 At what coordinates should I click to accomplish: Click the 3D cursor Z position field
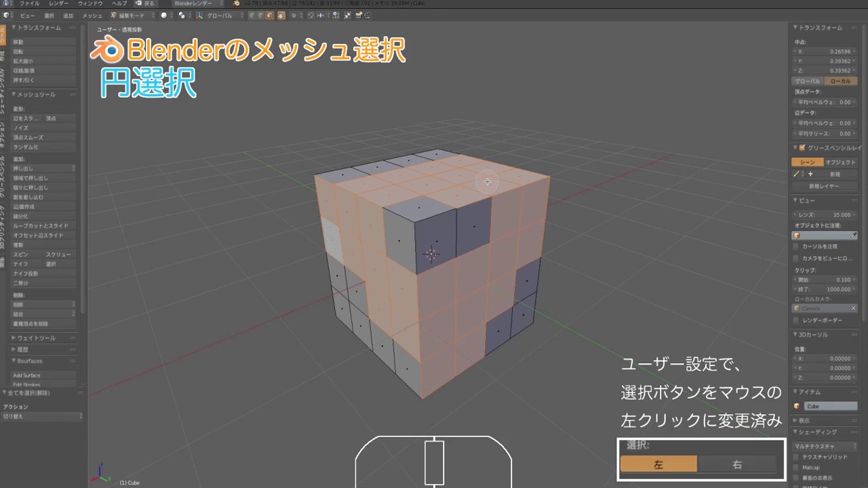(x=823, y=378)
